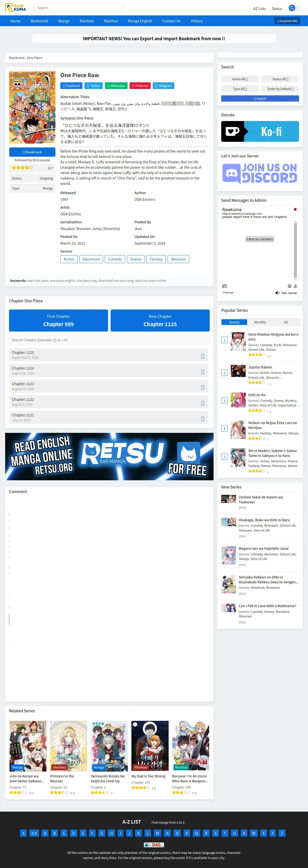308x868 pixels.
Task: Select the Manhwa menu item
Action: pos(87,21)
